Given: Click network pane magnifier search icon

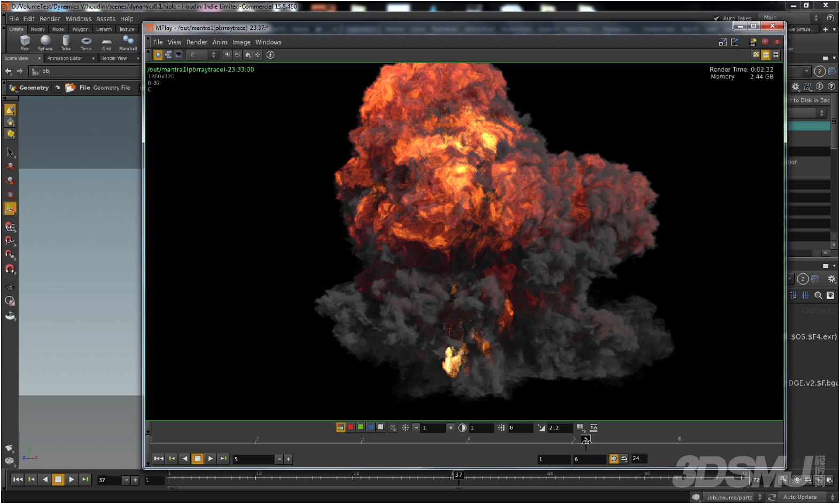Looking at the screenshot, I should (818, 295).
